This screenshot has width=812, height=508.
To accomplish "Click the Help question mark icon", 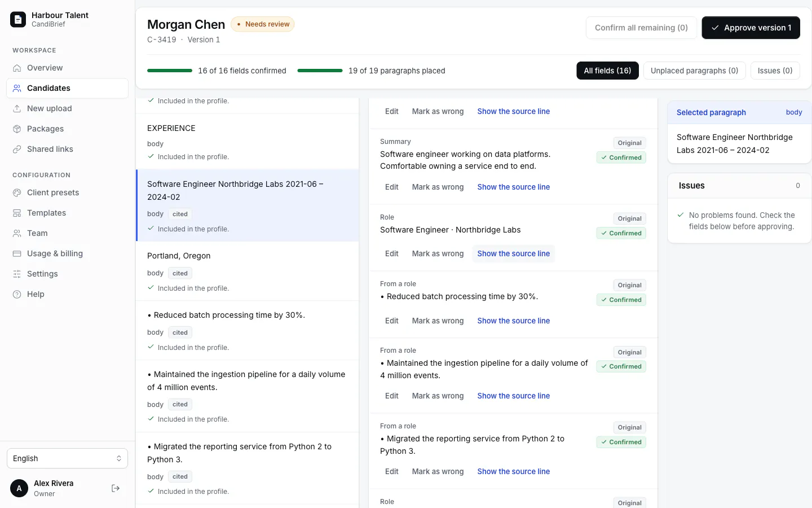I will point(17,294).
